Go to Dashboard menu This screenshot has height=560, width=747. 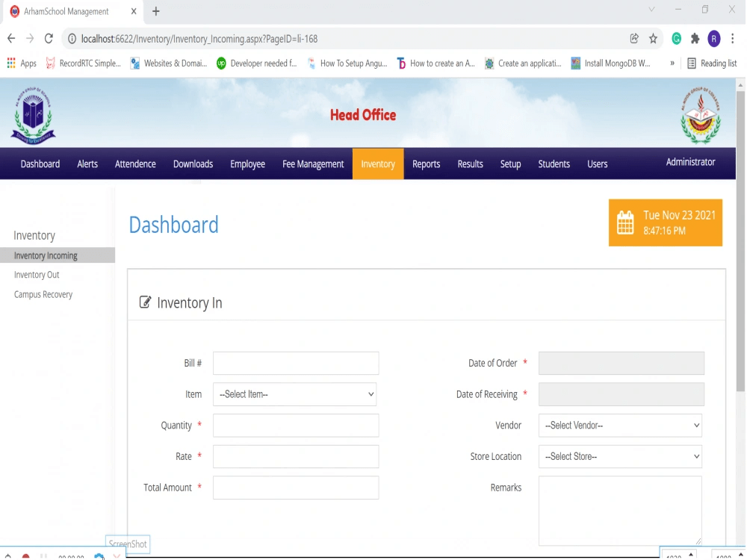pyautogui.click(x=40, y=164)
